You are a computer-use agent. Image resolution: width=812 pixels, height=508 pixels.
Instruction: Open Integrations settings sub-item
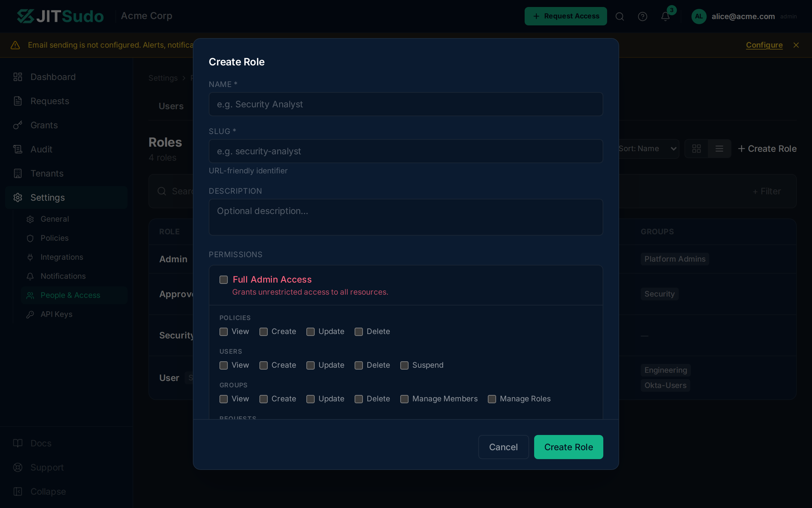pyautogui.click(x=74, y=257)
